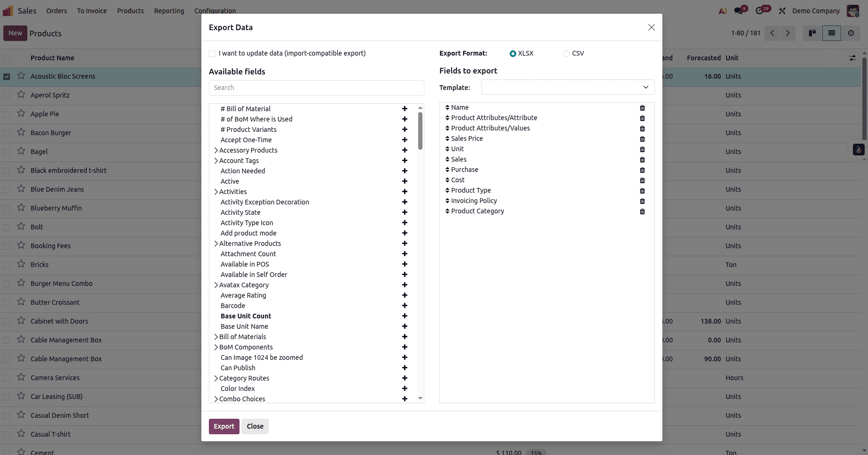
Task: Open the activity view clock icon
Action: [x=851, y=33]
